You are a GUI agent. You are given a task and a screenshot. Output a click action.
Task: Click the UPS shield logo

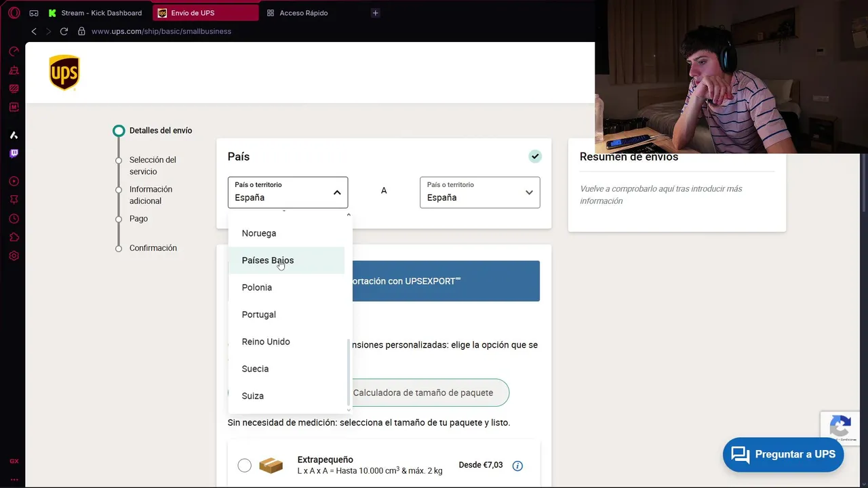click(x=64, y=73)
